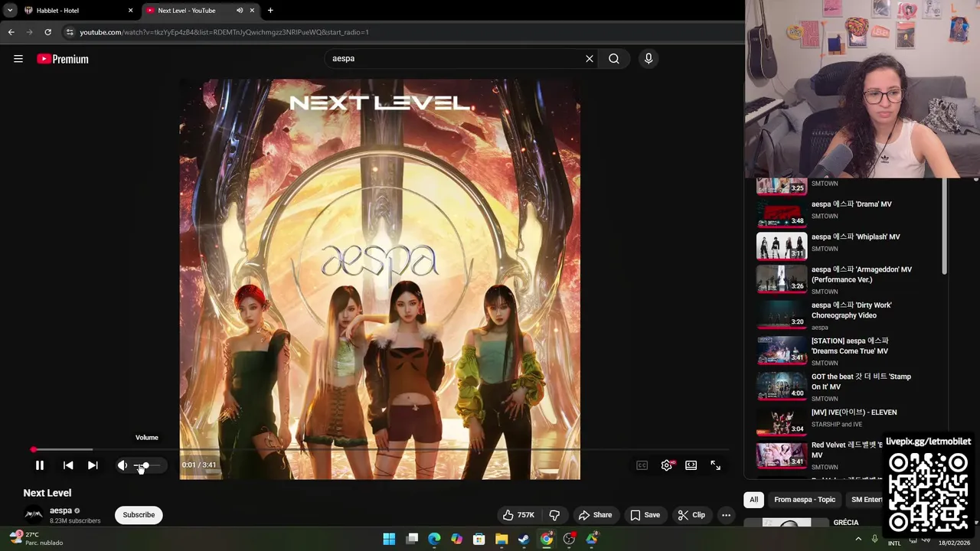Reload the YouTube page
980x551 pixels.
tap(47, 32)
